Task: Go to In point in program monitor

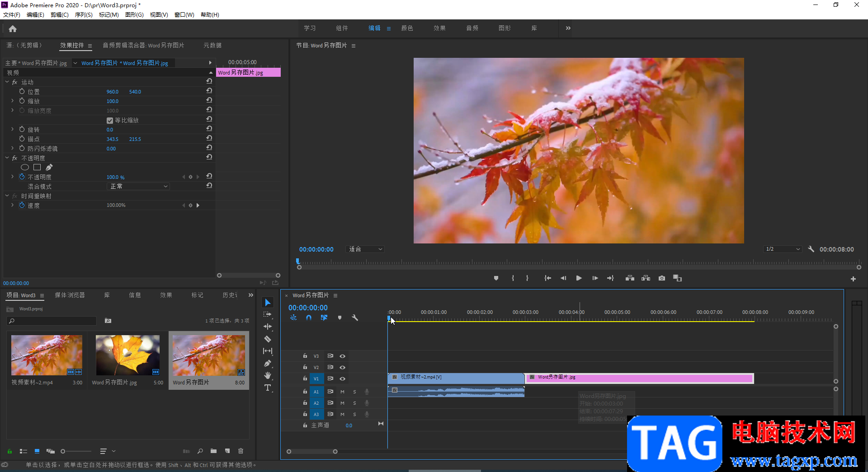Action: tap(547, 278)
